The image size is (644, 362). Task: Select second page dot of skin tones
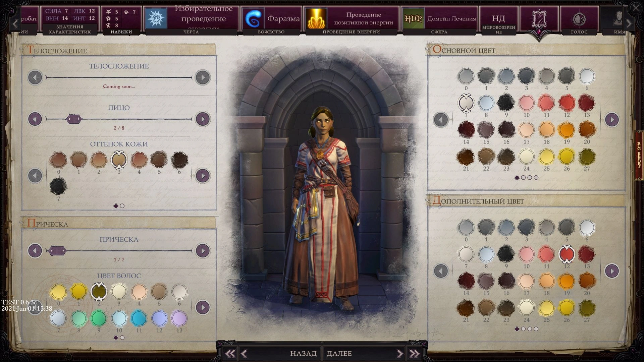(122, 206)
